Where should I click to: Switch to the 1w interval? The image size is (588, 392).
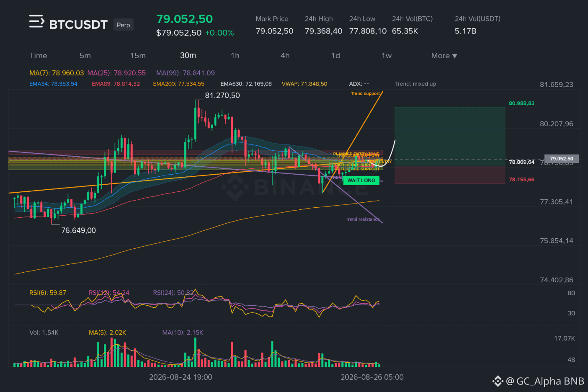(x=387, y=56)
